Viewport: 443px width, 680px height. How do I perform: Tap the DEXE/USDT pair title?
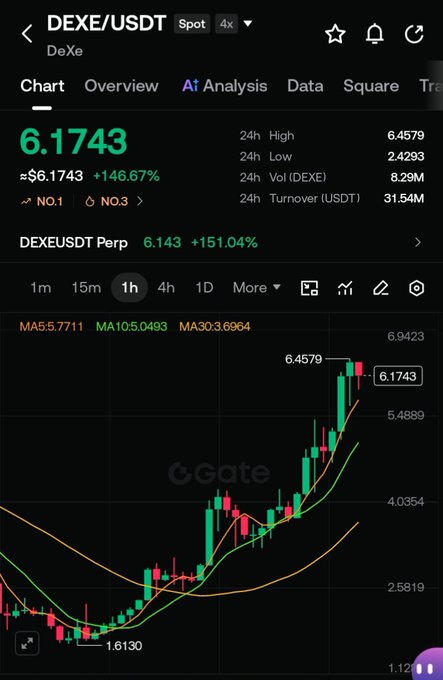(107, 23)
